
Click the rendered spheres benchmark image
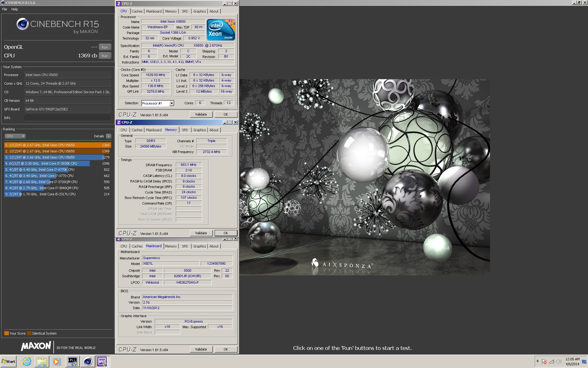(x=365, y=177)
